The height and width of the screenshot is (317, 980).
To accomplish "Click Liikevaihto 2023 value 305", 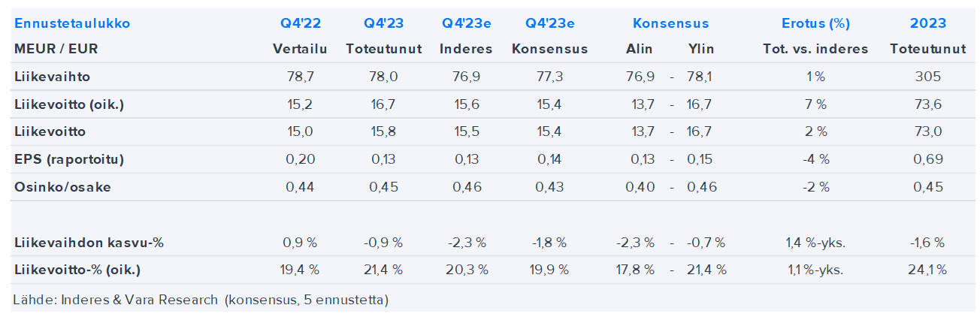I will click(x=927, y=77).
